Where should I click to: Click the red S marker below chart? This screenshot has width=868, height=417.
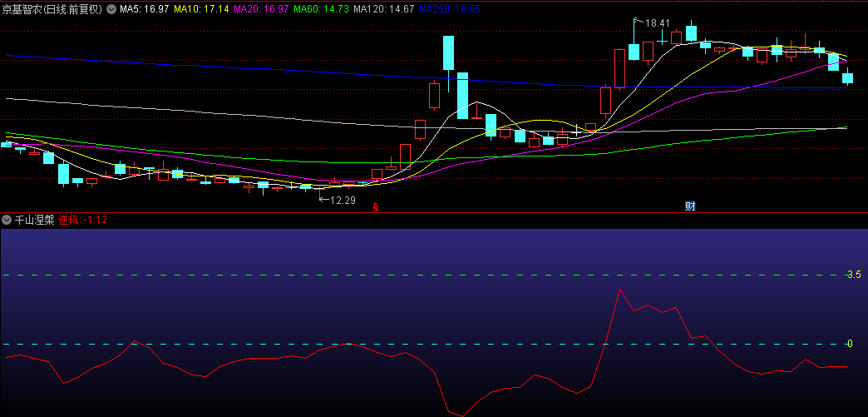tap(375, 207)
